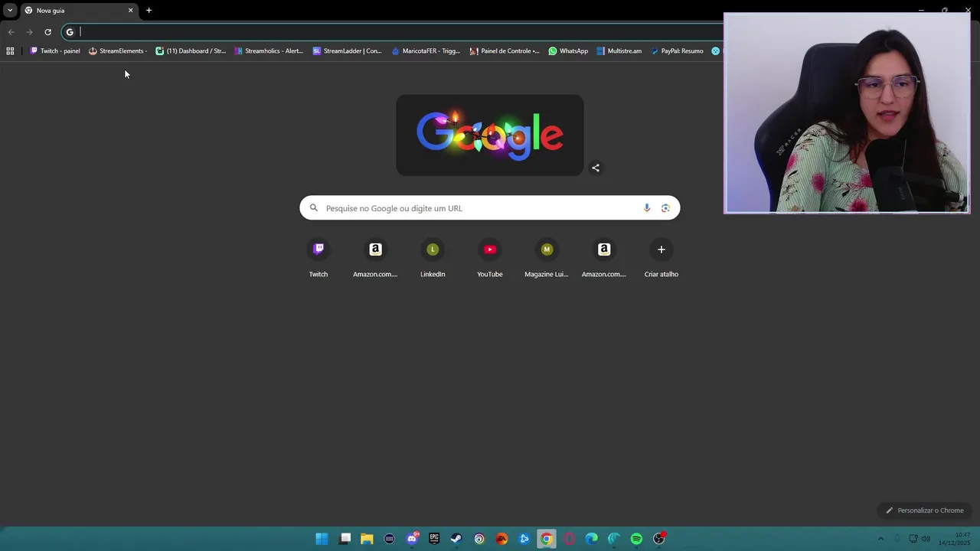Viewport: 980px width, 551px height.
Task: Open Microsoft Edge from taskbar
Action: 591,539
